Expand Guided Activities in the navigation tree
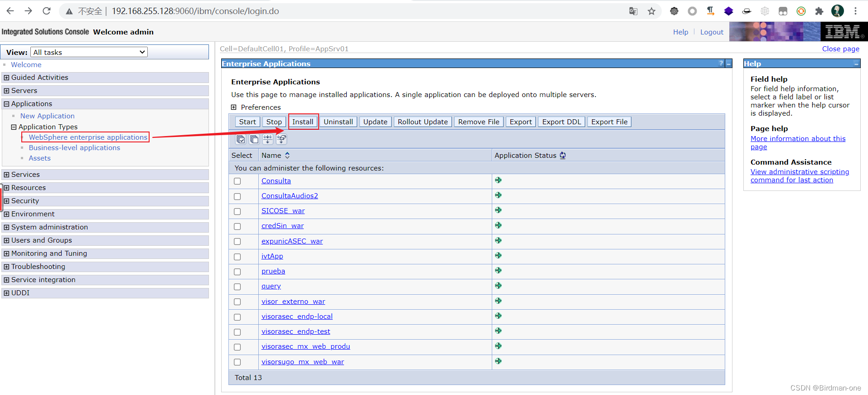 point(6,78)
